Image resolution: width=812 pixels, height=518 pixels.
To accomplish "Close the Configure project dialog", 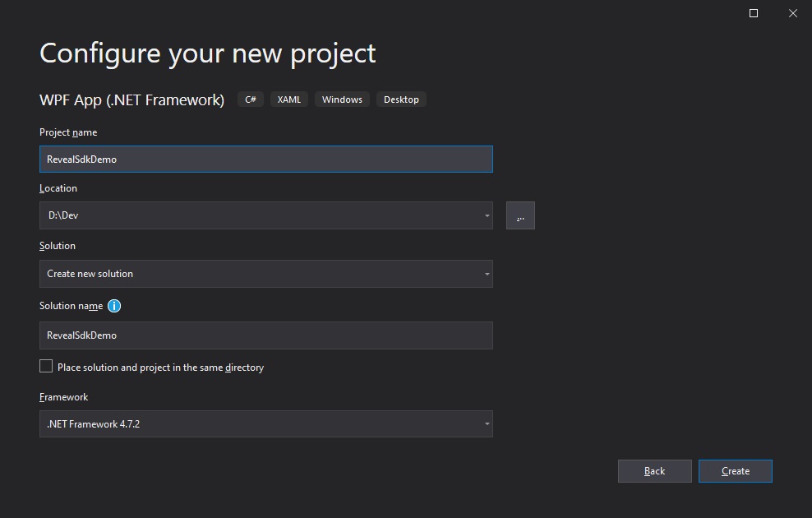I will tap(793, 13).
